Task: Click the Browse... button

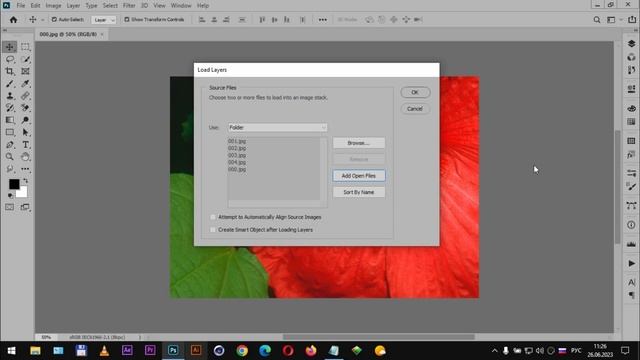Action: [358, 143]
